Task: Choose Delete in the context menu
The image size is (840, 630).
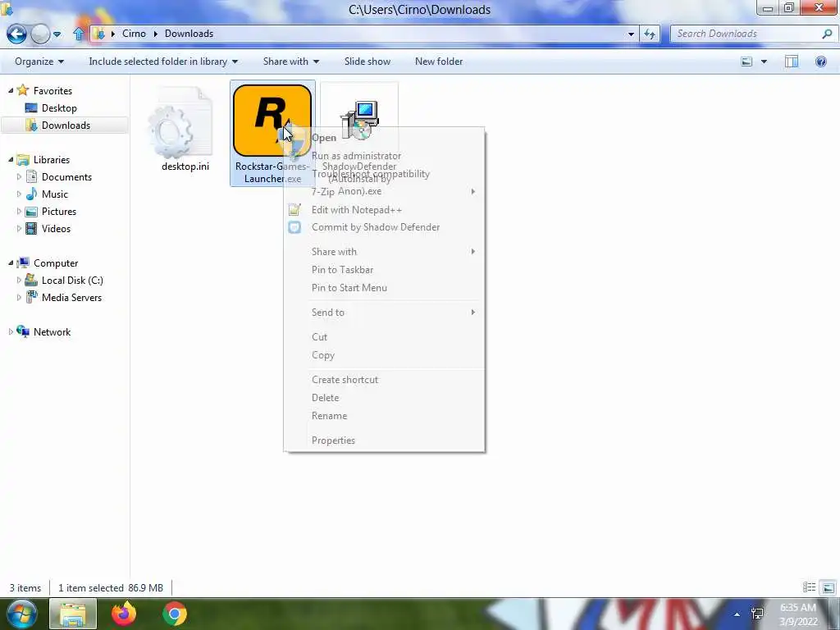Action: coord(384,398)
